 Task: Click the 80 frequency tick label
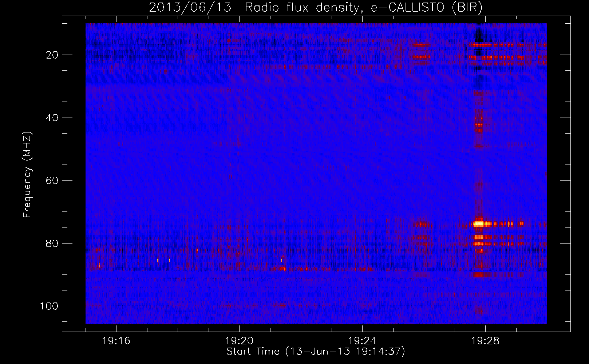click(x=52, y=243)
